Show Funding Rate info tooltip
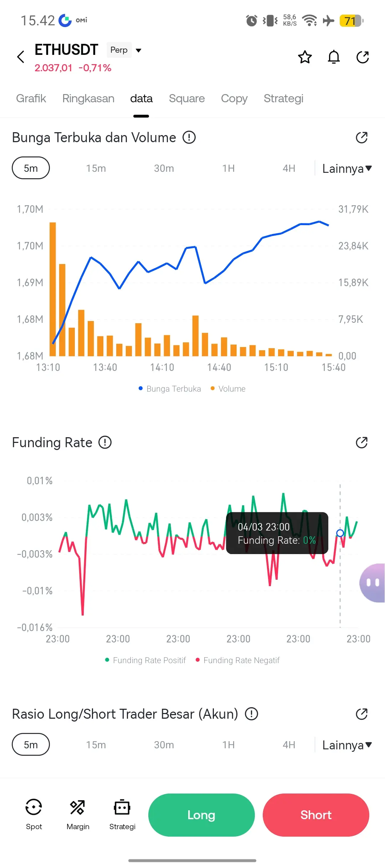385x868 pixels. pyautogui.click(x=105, y=443)
